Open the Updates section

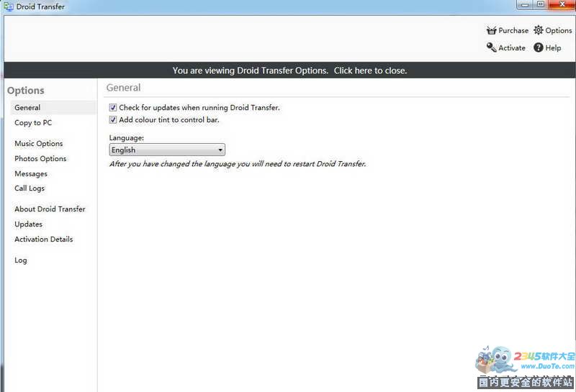click(28, 224)
